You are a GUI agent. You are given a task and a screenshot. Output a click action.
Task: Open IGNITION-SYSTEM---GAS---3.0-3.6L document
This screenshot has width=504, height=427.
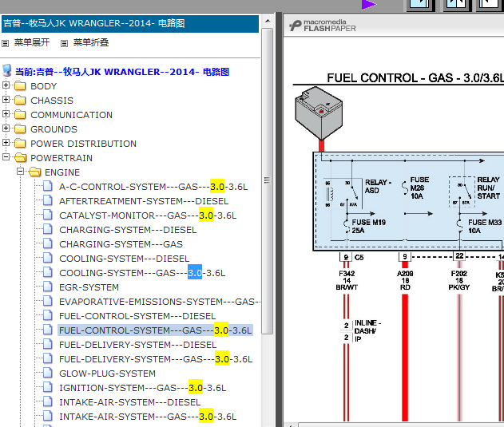(143, 388)
